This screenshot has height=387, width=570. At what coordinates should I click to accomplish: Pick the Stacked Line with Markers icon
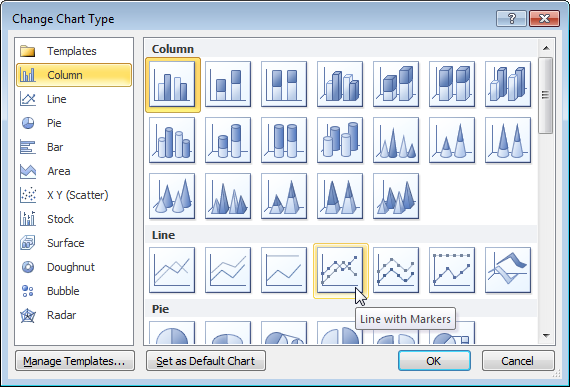coord(396,270)
